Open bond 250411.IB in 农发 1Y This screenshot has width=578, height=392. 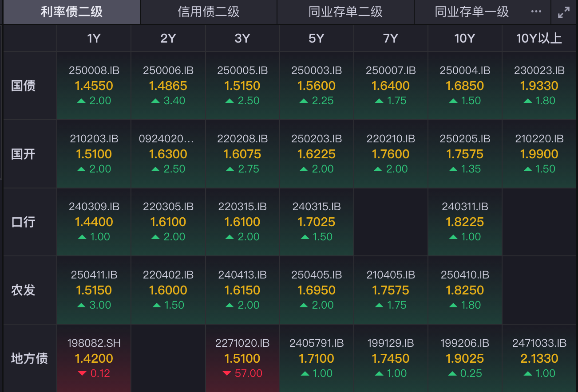coord(94,290)
